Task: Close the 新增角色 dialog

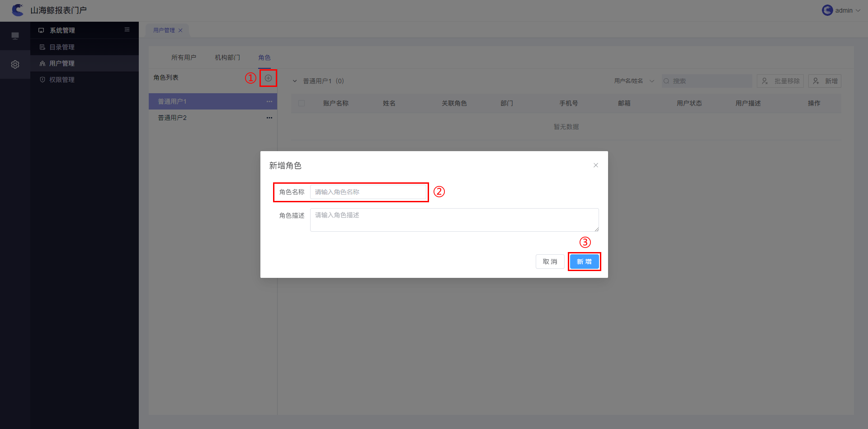Action: [596, 165]
